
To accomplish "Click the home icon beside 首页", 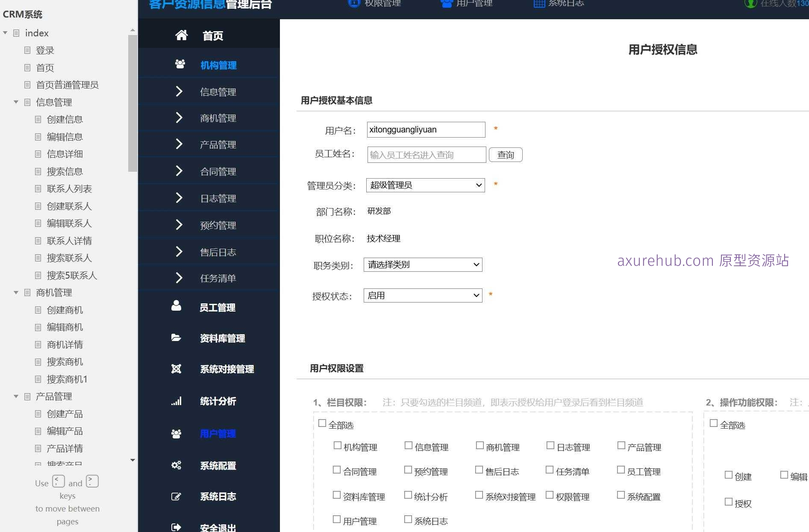I will [181, 35].
